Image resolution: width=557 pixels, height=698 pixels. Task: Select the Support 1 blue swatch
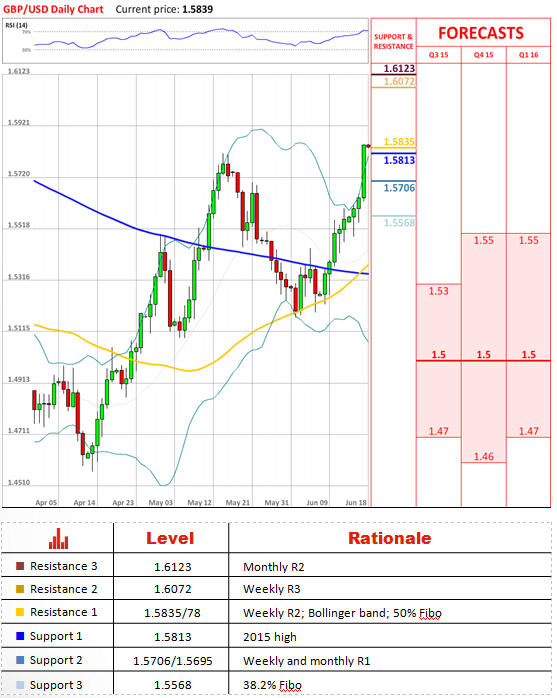click(20, 636)
